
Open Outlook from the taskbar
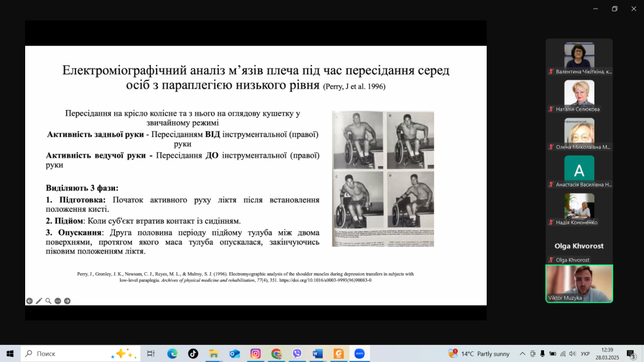(235, 353)
